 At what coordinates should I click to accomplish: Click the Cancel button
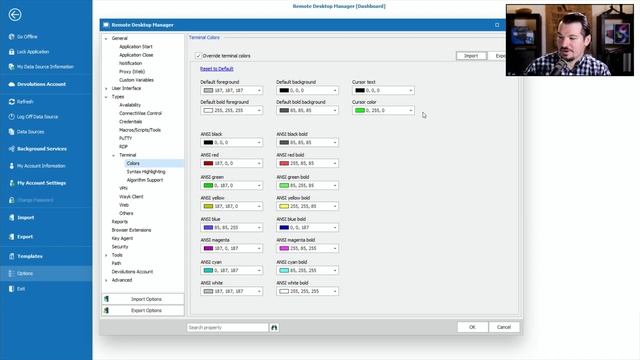coord(504,327)
